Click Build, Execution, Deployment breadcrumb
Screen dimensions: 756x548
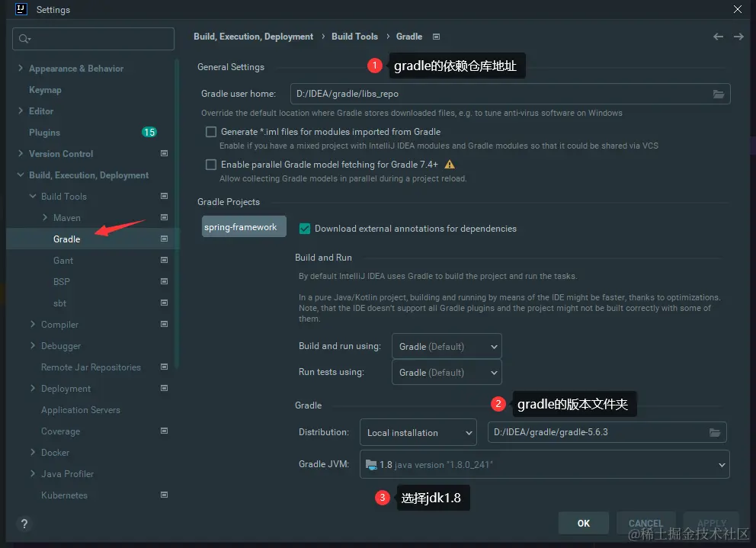[x=253, y=37]
